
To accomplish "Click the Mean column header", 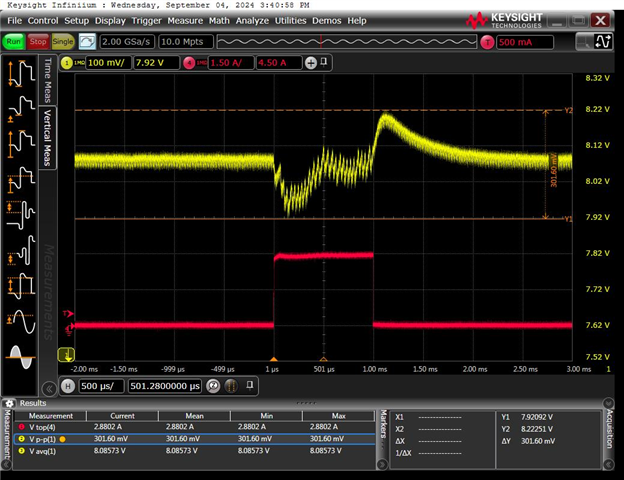I will (x=194, y=416).
